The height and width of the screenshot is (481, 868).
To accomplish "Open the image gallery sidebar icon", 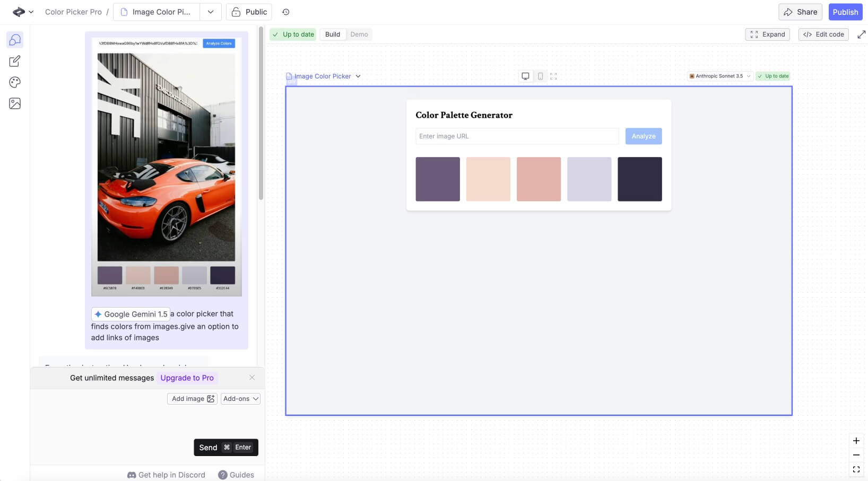I will 15,103.
